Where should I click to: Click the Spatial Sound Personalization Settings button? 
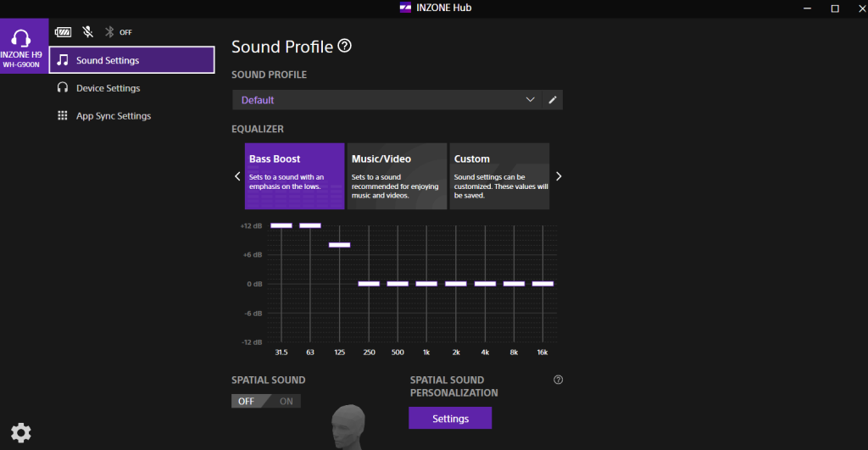point(450,419)
